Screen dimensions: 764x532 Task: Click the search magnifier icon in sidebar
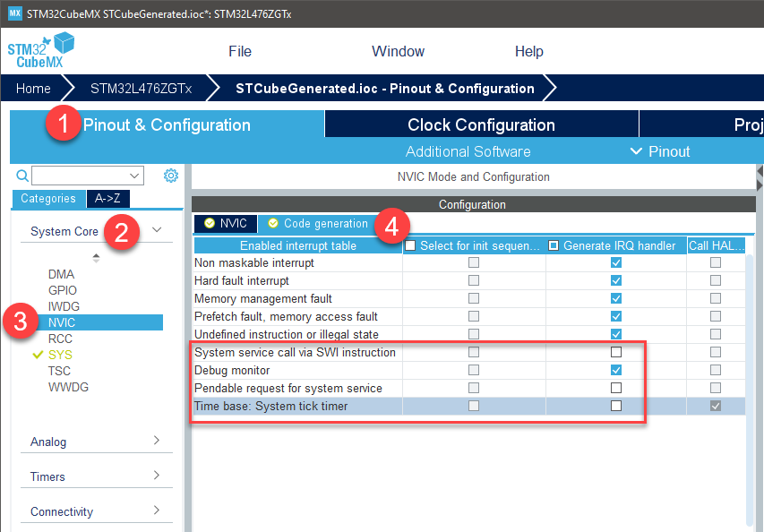[x=22, y=176]
